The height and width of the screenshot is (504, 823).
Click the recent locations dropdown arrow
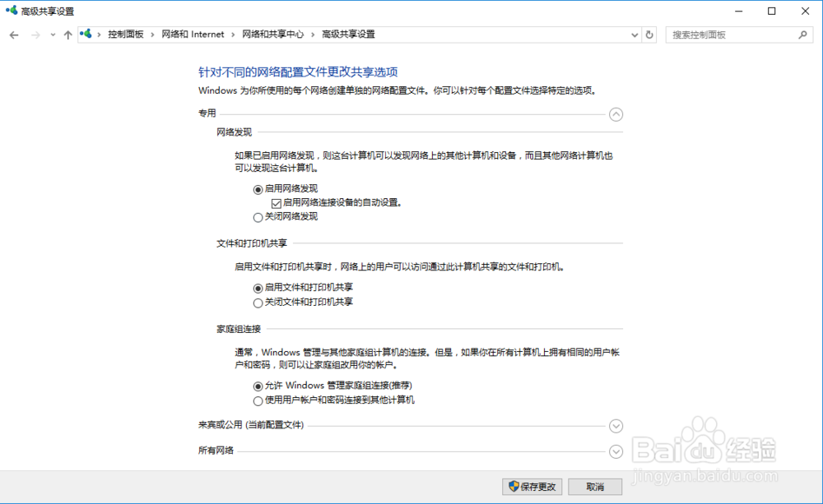(x=51, y=35)
